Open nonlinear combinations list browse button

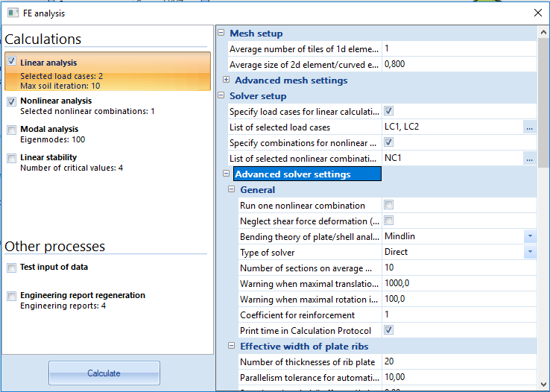[529, 159]
